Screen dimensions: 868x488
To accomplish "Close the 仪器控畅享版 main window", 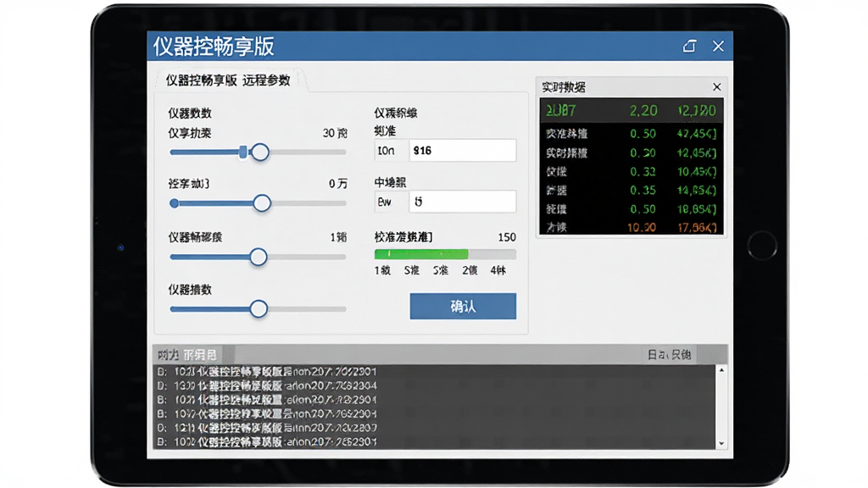I will (718, 46).
